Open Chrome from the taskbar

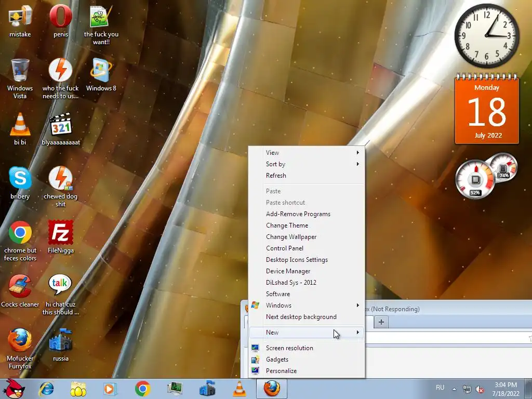(x=142, y=389)
